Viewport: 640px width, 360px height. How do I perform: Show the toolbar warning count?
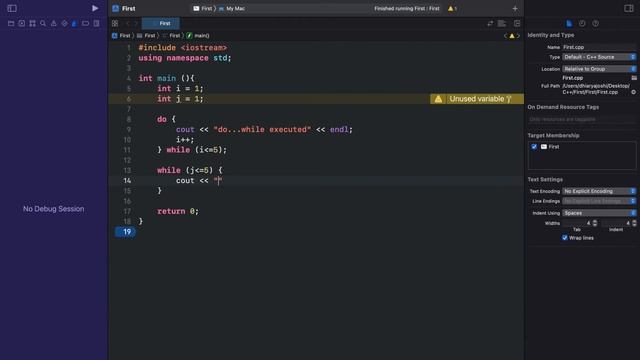coord(452,9)
